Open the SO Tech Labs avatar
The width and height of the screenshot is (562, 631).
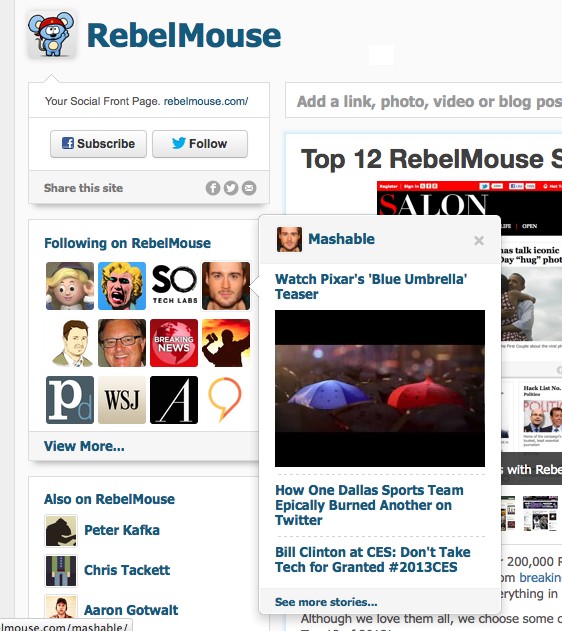pos(174,286)
